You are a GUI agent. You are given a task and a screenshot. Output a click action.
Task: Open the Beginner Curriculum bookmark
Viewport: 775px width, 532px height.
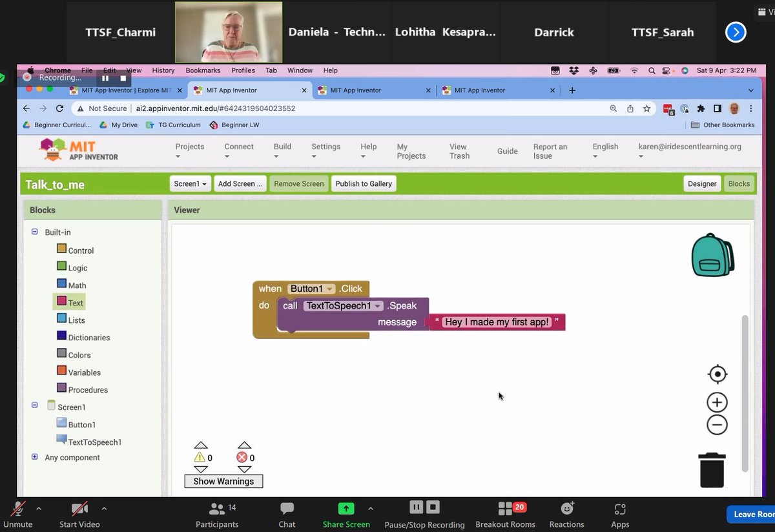(x=57, y=125)
